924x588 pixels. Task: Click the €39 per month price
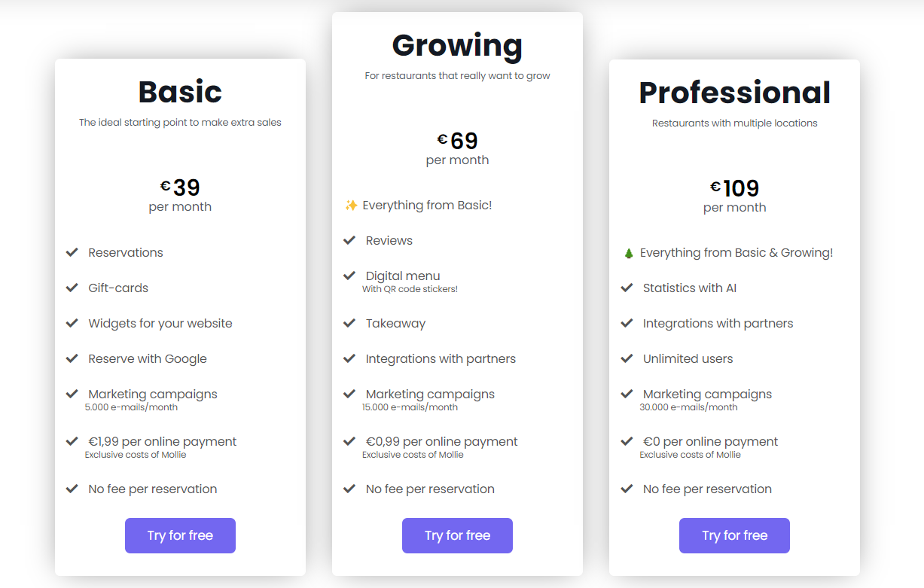tap(180, 187)
